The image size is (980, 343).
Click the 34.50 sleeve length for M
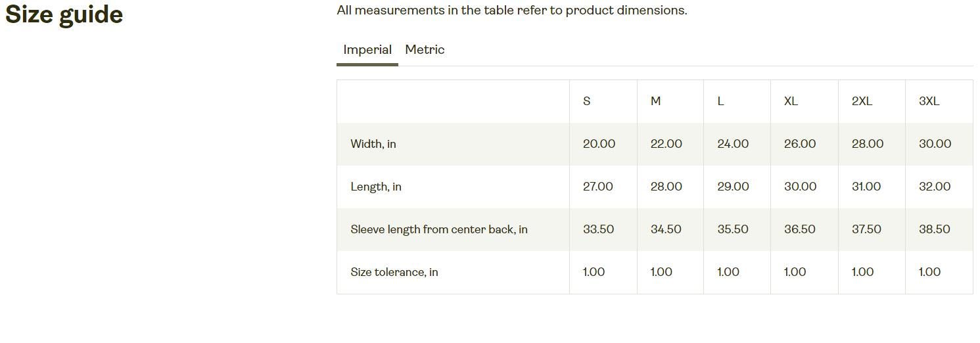[666, 229]
